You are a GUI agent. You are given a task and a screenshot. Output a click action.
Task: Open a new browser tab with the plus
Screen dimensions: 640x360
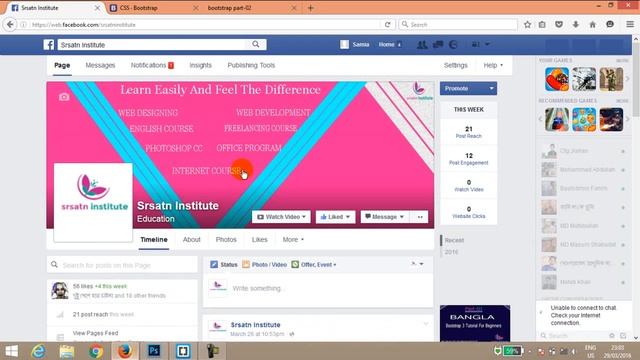click(311, 8)
